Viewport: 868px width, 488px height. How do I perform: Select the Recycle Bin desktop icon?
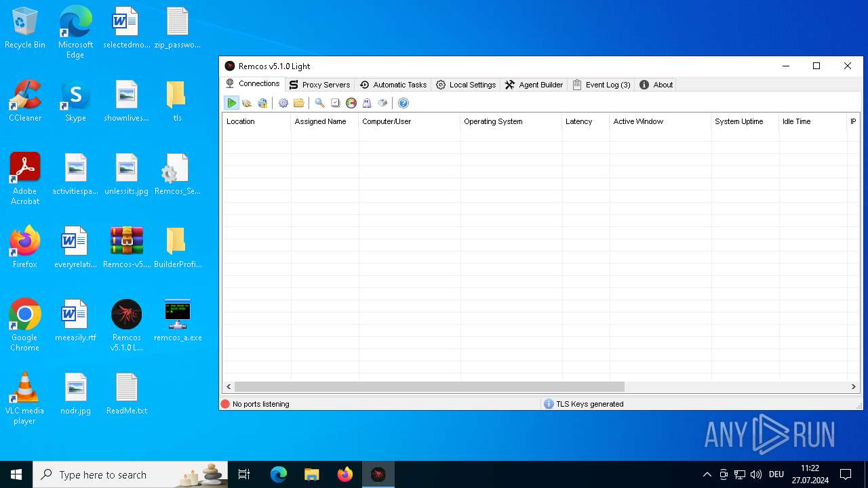coord(25,28)
